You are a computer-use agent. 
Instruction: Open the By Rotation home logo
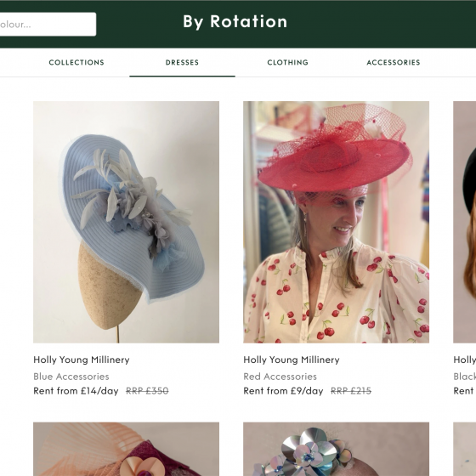pyautogui.click(x=235, y=22)
